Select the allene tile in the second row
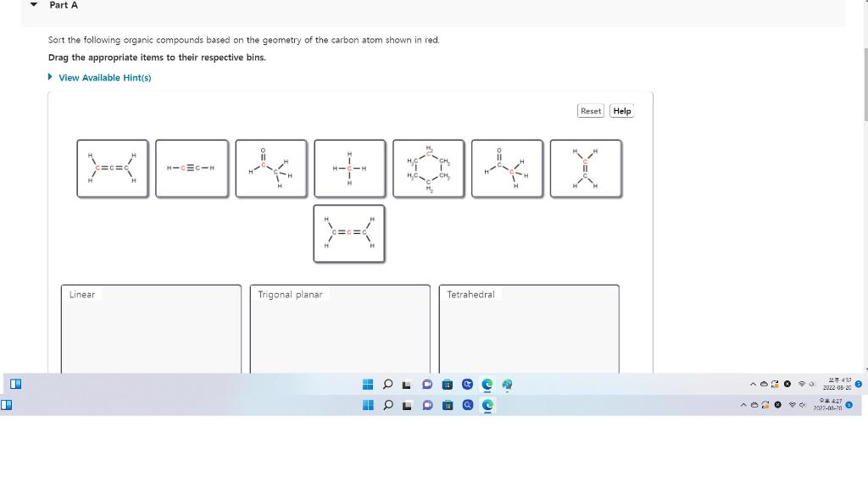The image size is (868, 488). (348, 234)
